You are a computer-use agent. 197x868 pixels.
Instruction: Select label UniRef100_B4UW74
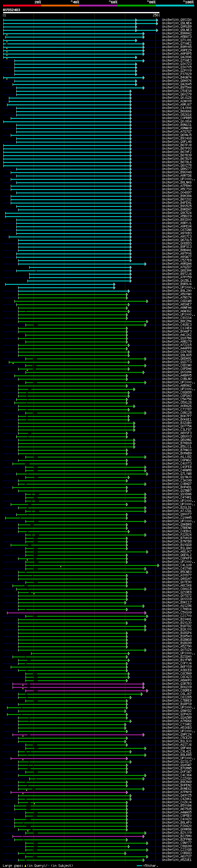coord(177,78)
